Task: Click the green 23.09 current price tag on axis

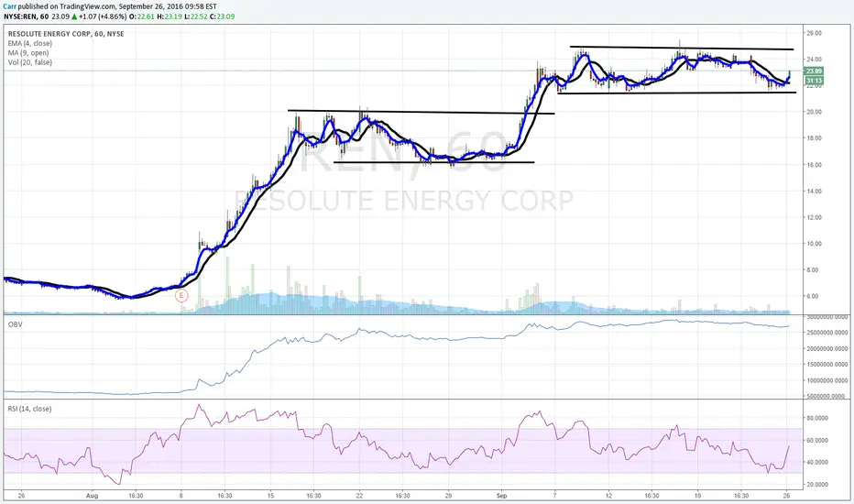Action: tap(814, 71)
